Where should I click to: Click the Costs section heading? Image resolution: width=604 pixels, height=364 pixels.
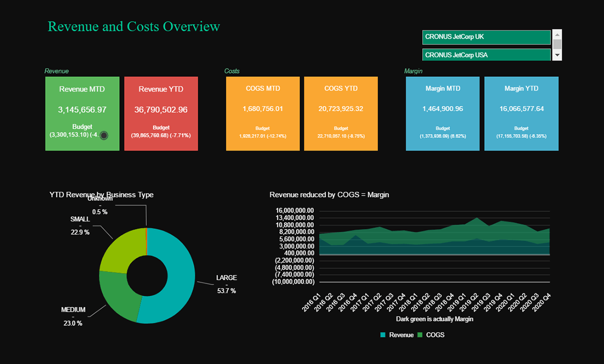point(232,71)
